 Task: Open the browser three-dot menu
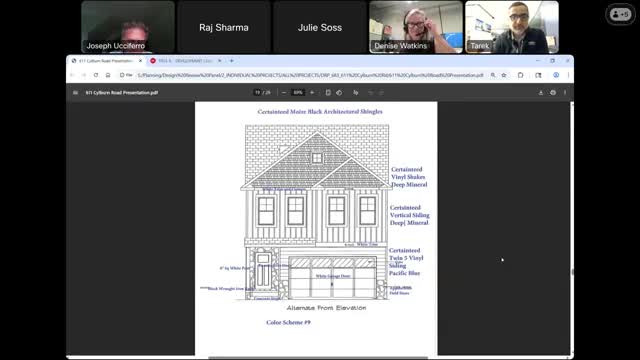click(x=568, y=75)
